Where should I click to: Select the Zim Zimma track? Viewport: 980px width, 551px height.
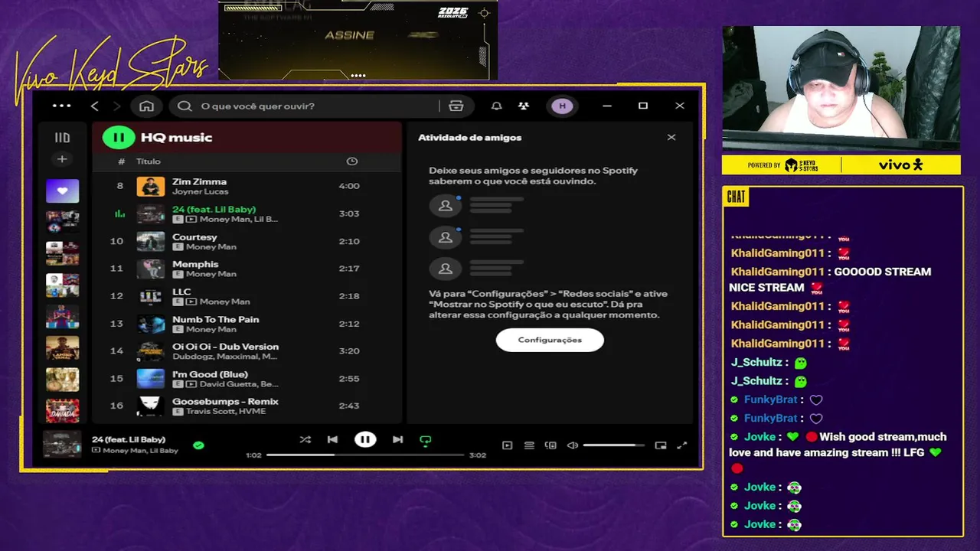tap(247, 186)
